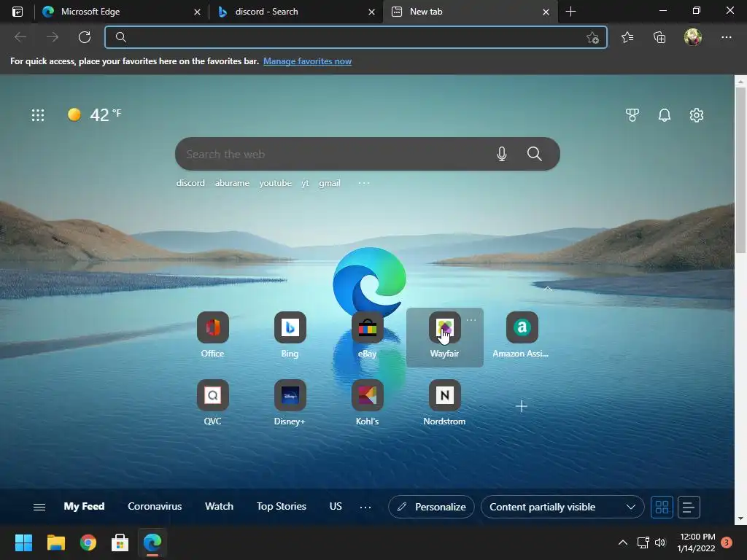Show more feed categories ellipsis
Screen dimensions: 747x560
365,507
